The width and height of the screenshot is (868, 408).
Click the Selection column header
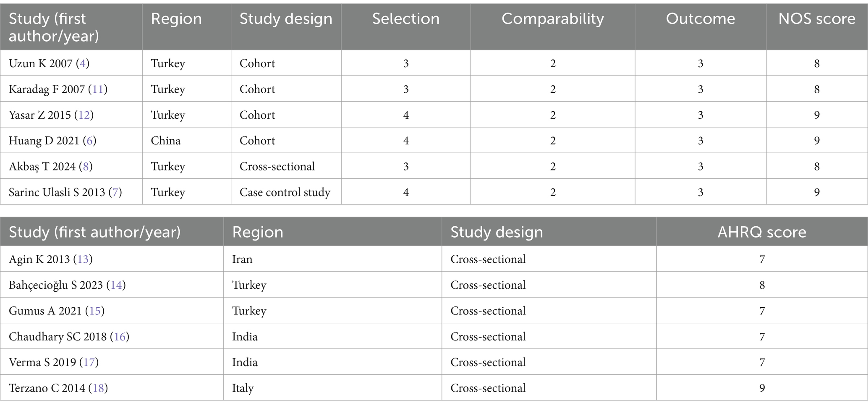coord(406,19)
